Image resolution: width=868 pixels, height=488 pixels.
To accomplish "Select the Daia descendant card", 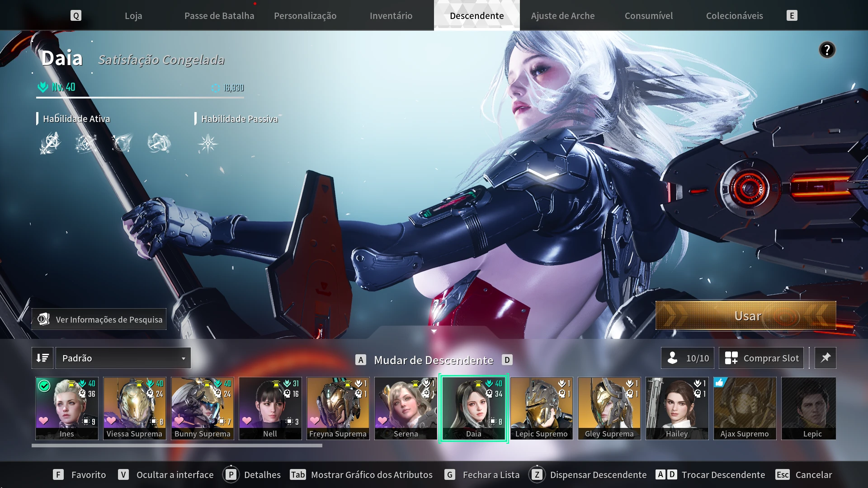I will (x=474, y=408).
